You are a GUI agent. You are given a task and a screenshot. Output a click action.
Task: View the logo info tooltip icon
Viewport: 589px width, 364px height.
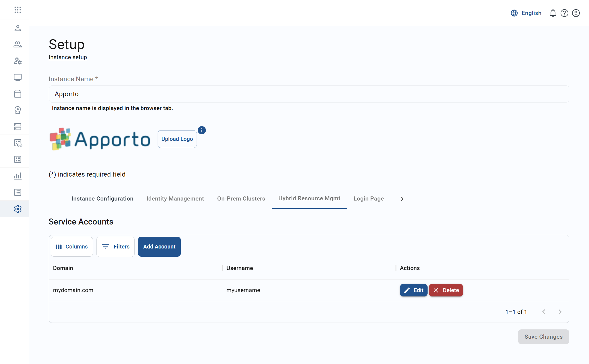tap(202, 130)
